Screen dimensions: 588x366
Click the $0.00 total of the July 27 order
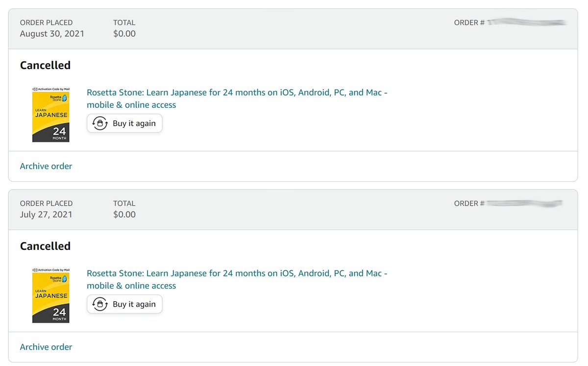point(124,215)
